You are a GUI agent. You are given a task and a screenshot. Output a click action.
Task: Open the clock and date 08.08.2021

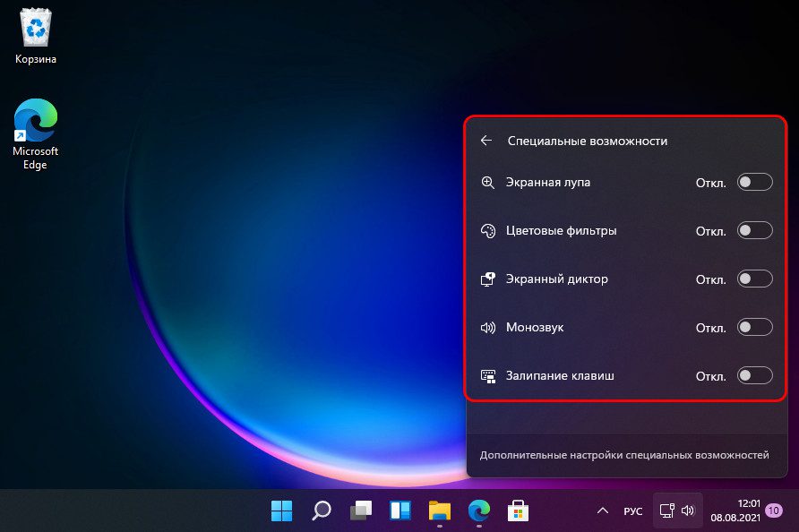(x=735, y=511)
